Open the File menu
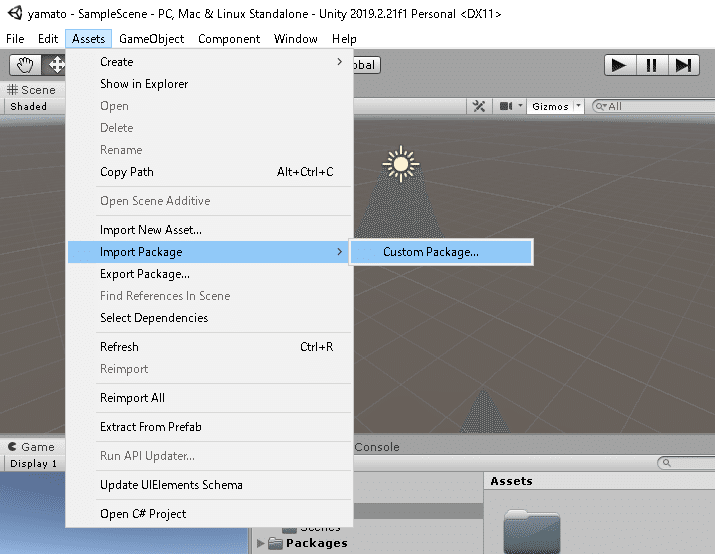715x554 pixels. tap(15, 39)
